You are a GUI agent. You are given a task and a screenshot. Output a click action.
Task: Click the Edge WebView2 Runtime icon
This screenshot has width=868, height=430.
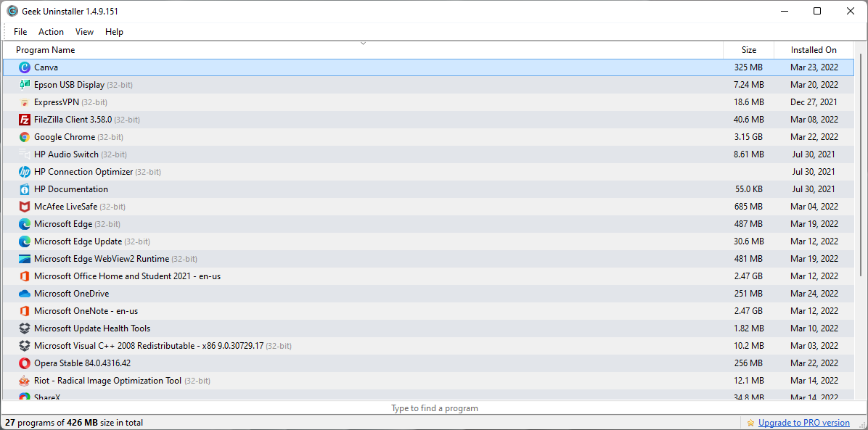25,259
